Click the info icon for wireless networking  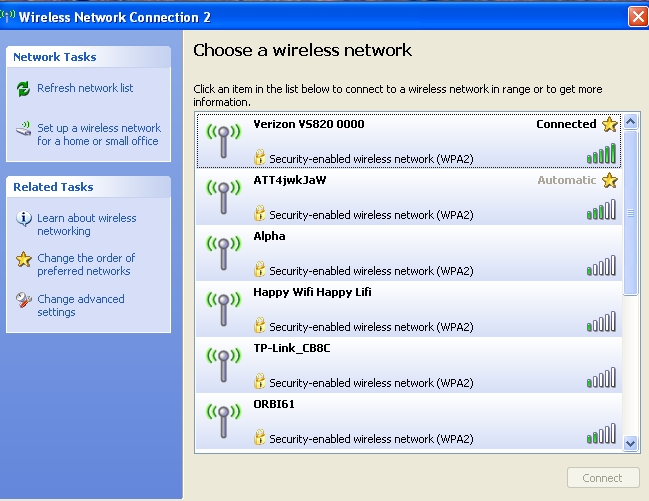click(x=24, y=218)
